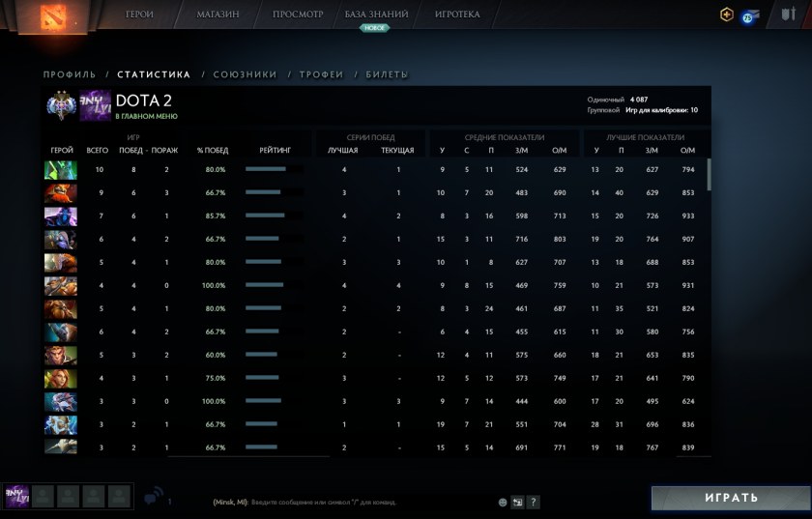
Task: Select hero portrait in the 3 wins 0 losses row
Action: point(61,401)
